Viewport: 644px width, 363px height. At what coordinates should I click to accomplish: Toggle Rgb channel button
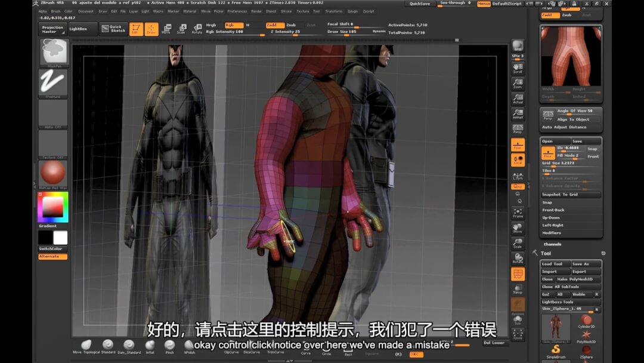point(233,25)
